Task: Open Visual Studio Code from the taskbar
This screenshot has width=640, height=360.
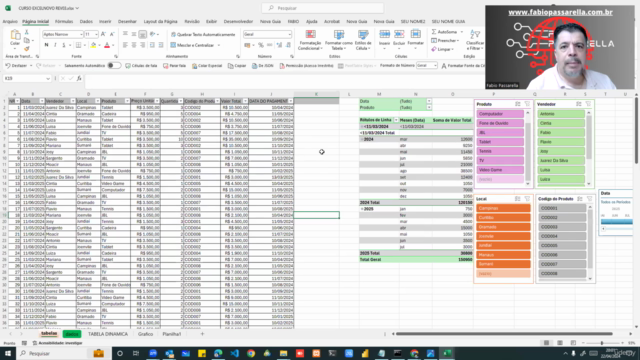Action: (x=234, y=353)
